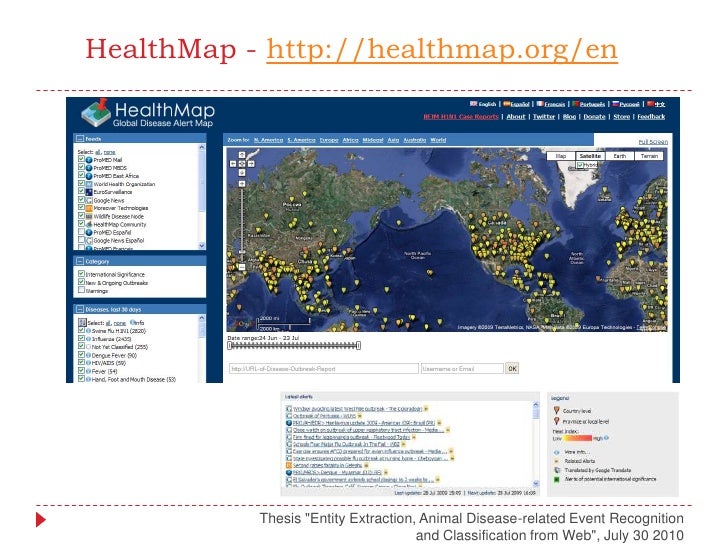The height and width of the screenshot is (546, 728).
Task: Check the Google News Español checkbox
Action: coord(81,240)
